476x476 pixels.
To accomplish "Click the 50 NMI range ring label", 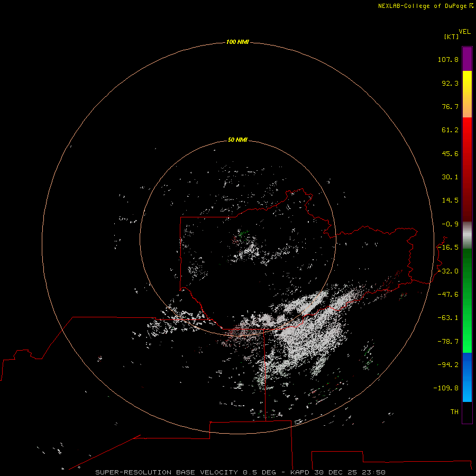I will tap(237, 140).
